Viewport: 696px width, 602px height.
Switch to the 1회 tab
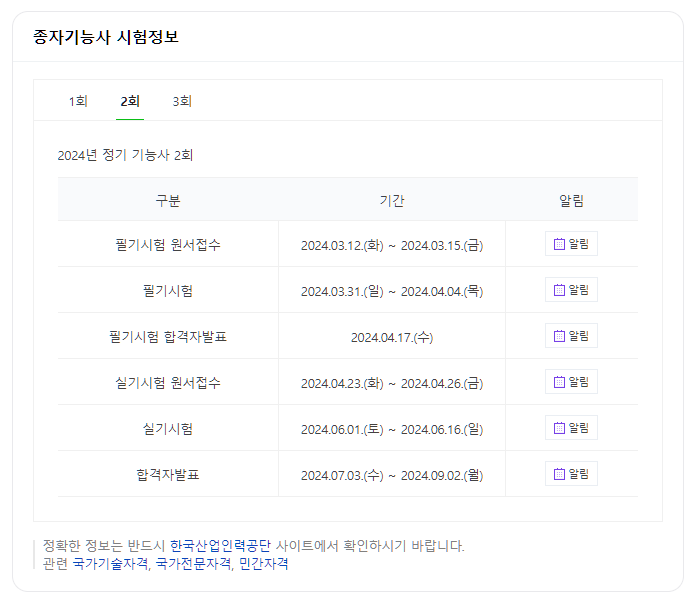click(x=78, y=101)
